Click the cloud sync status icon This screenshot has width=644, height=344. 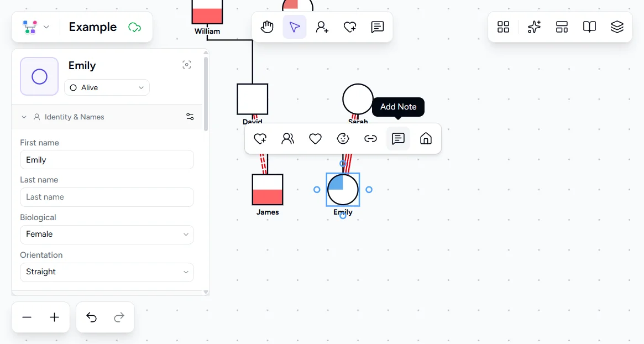(x=135, y=28)
